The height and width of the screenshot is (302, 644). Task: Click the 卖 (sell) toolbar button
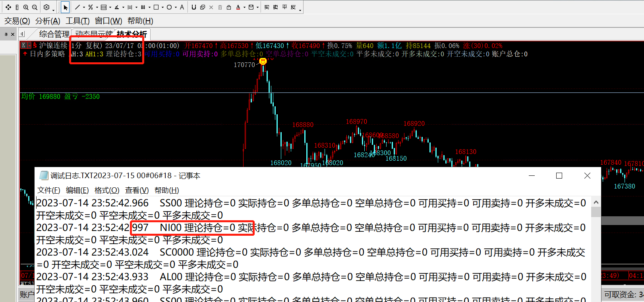click(276, 7)
